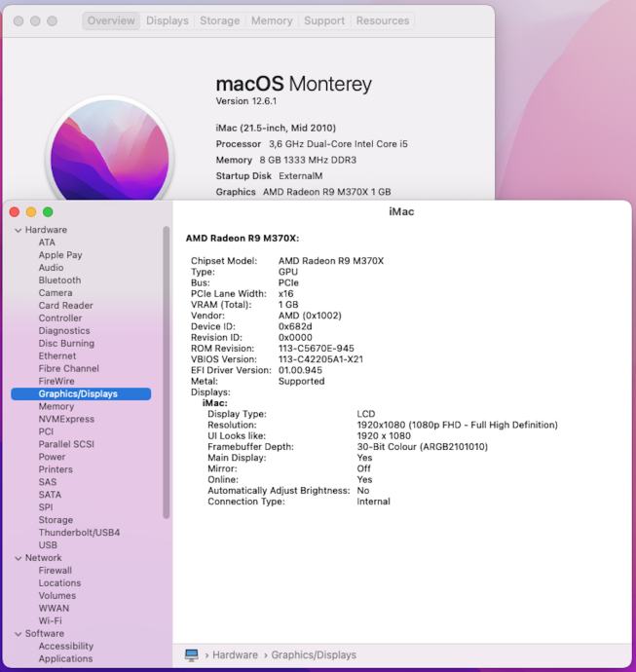Viewport: 636px width, 672px height.
Task: Select NVMExpress in the sidebar
Action: click(66, 419)
